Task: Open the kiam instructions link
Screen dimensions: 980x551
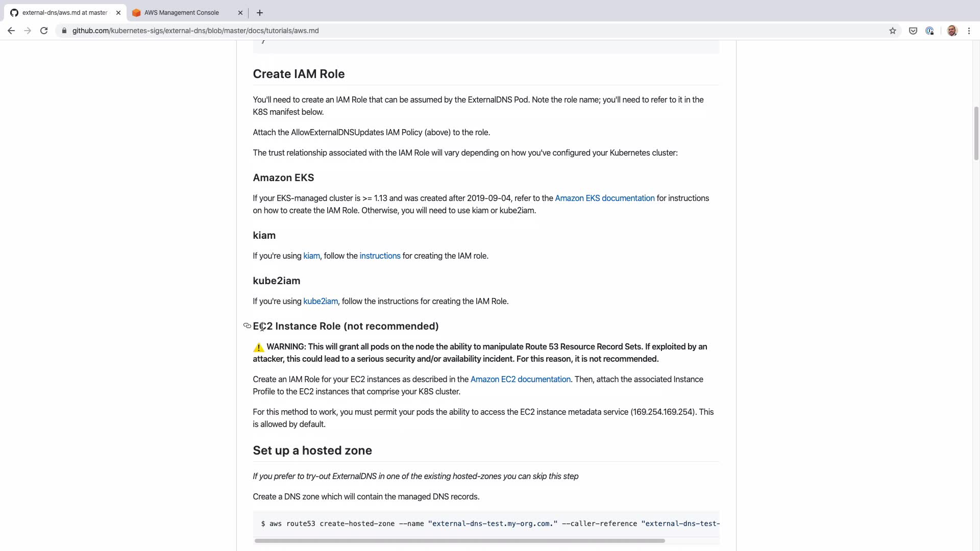Action: pyautogui.click(x=380, y=256)
